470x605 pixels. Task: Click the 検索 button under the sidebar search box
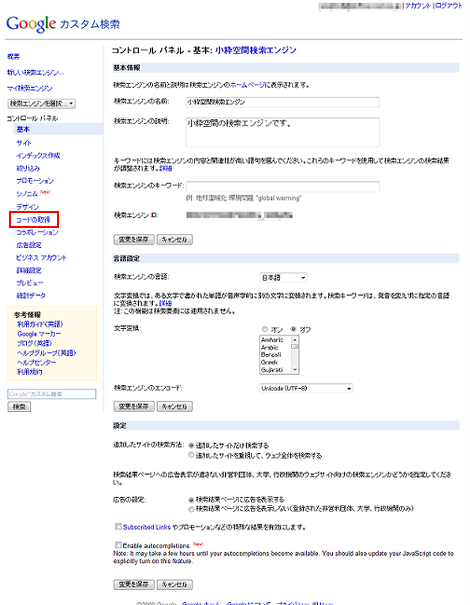pos(19,407)
